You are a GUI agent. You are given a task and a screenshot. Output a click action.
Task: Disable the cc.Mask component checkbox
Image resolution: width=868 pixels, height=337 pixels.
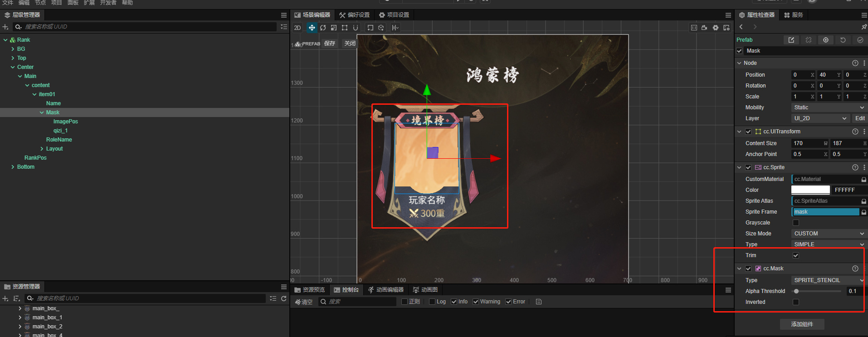748,269
